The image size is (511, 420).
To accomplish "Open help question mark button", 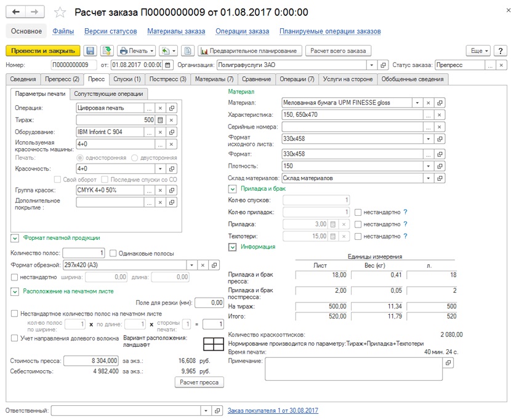I will 501,51.
